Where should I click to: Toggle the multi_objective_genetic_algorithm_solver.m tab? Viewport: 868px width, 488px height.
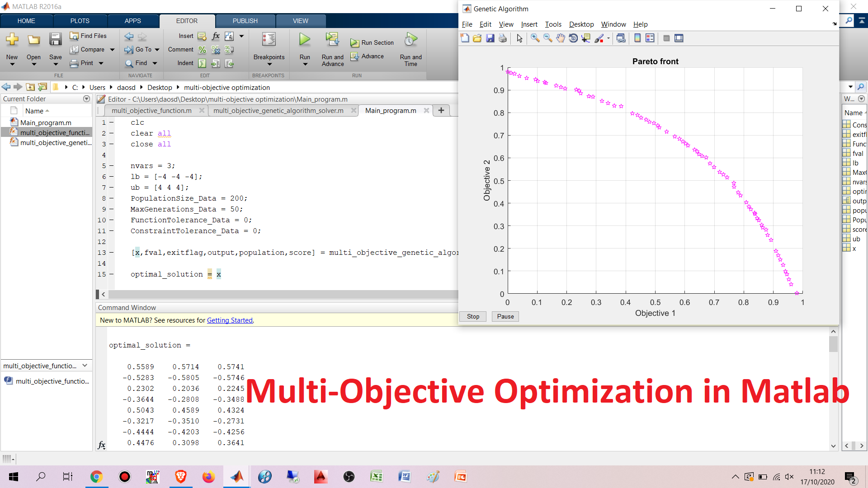(278, 110)
